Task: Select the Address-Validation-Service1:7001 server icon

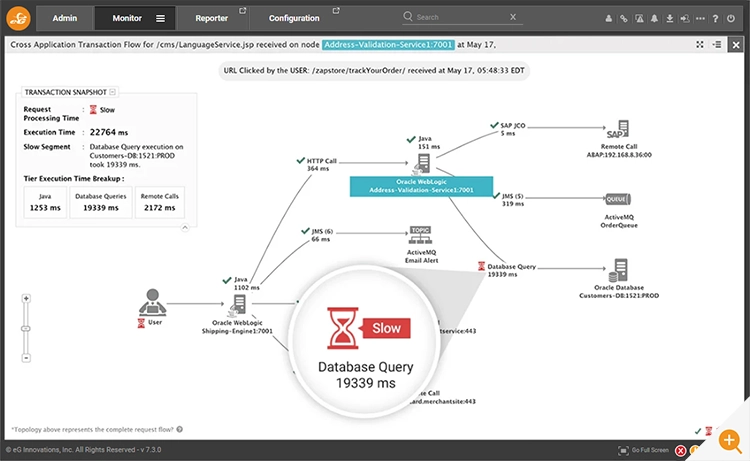Action: (422, 164)
